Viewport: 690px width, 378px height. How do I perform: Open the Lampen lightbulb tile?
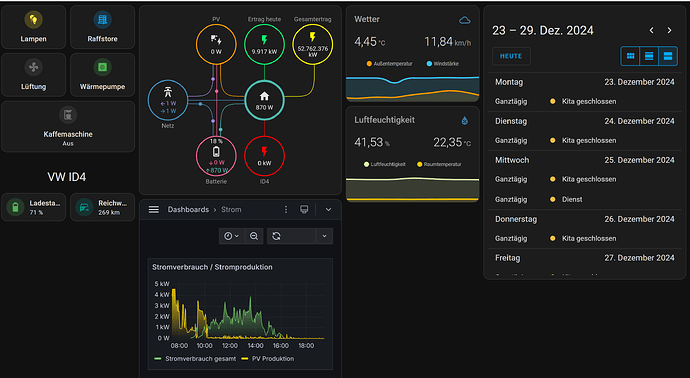33,27
